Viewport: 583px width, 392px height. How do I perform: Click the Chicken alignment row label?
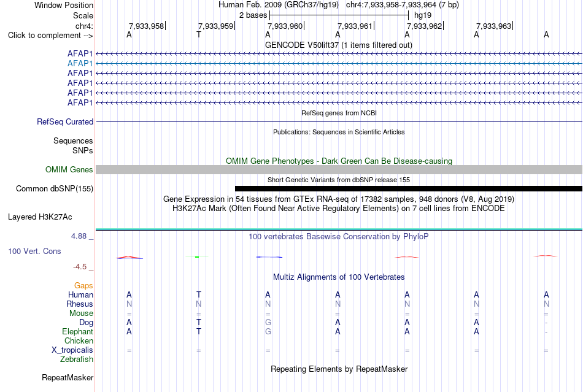coord(79,341)
